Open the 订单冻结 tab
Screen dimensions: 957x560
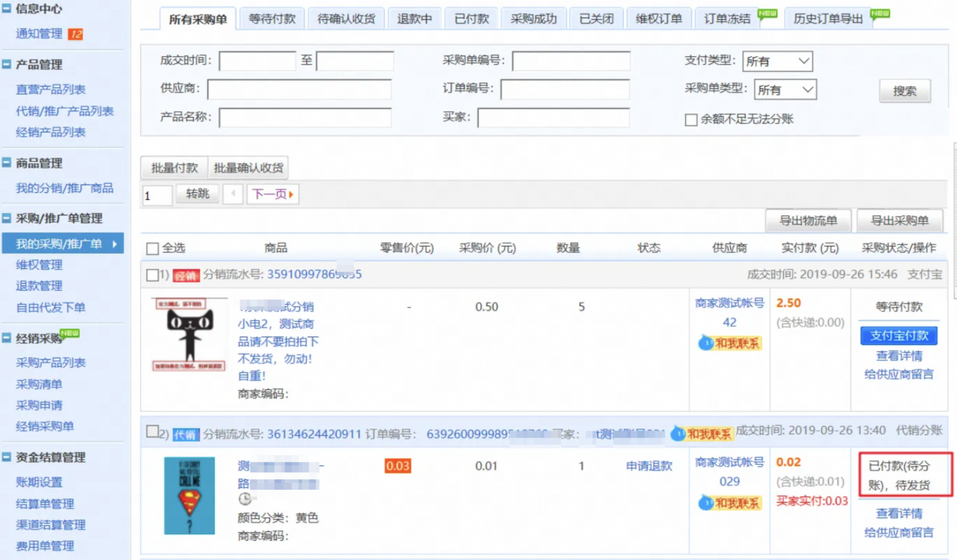tap(727, 19)
